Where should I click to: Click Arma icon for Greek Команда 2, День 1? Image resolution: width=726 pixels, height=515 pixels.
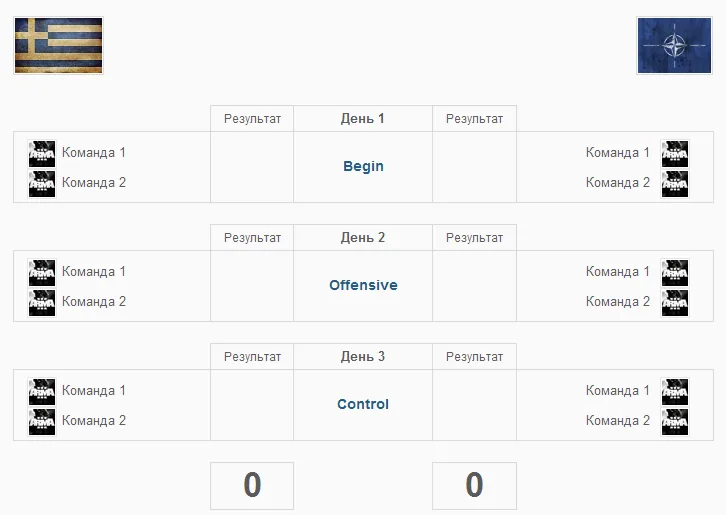coord(42,183)
